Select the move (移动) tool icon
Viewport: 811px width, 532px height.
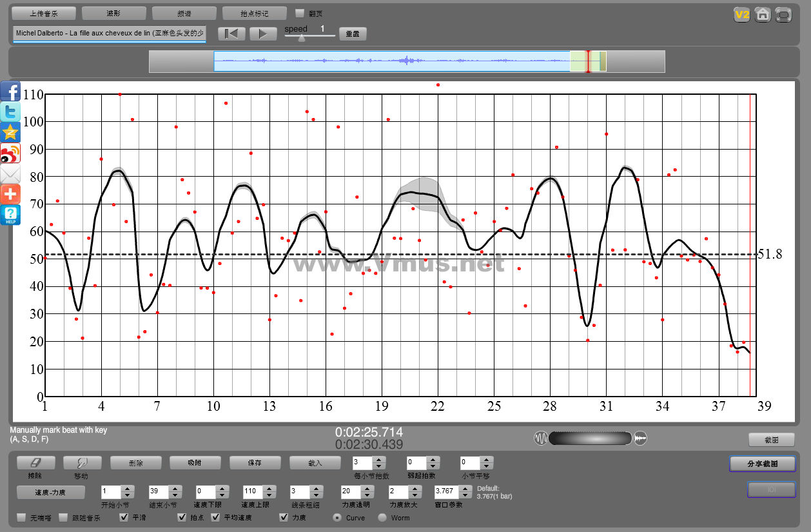[x=82, y=462]
